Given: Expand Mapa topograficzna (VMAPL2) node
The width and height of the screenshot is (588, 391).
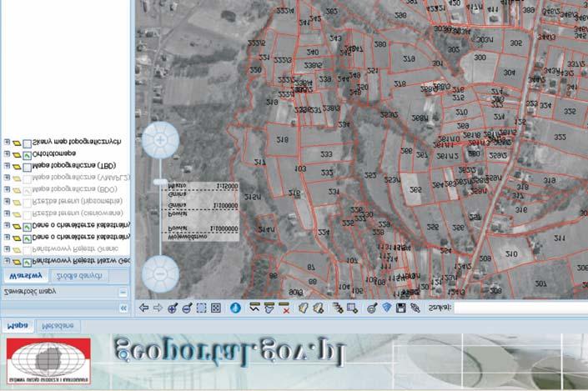Looking at the screenshot, I should coord(7,178).
